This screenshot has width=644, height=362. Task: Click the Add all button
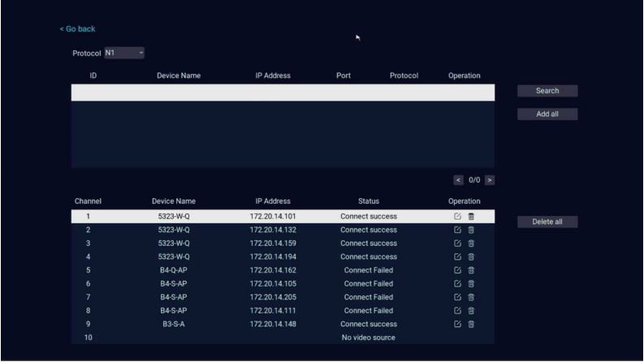[547, 114]
